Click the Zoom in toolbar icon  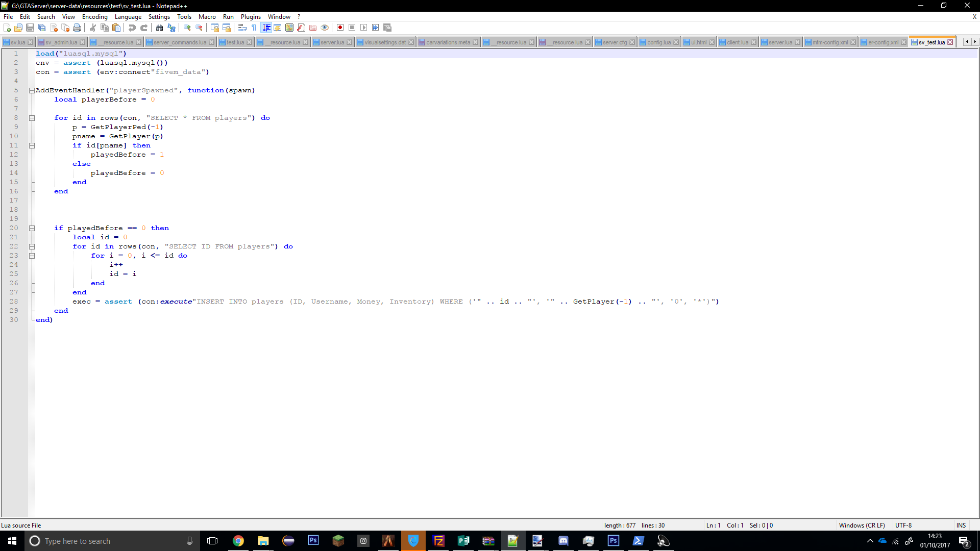187,28
